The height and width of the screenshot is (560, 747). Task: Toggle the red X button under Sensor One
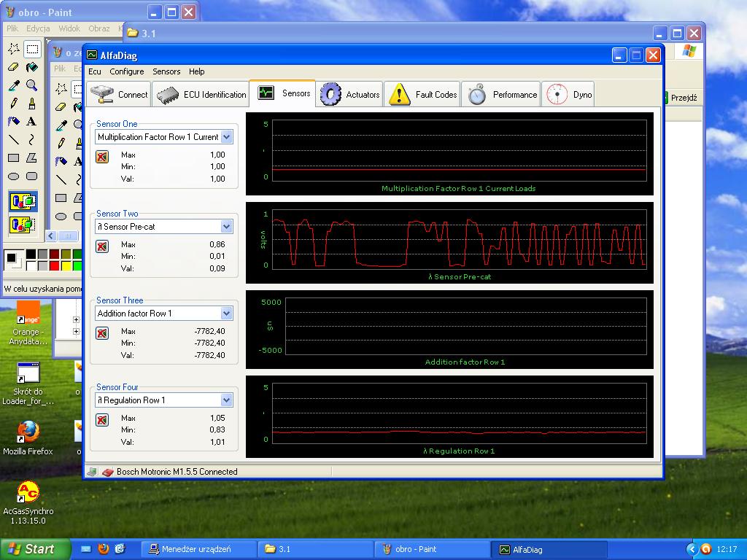coord(102,157)
